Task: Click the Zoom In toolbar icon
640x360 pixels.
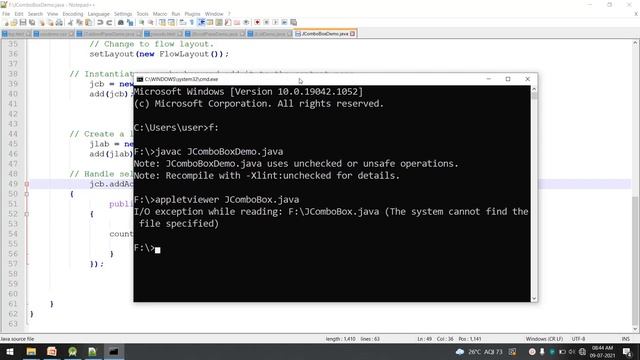Action: [142, 22]
